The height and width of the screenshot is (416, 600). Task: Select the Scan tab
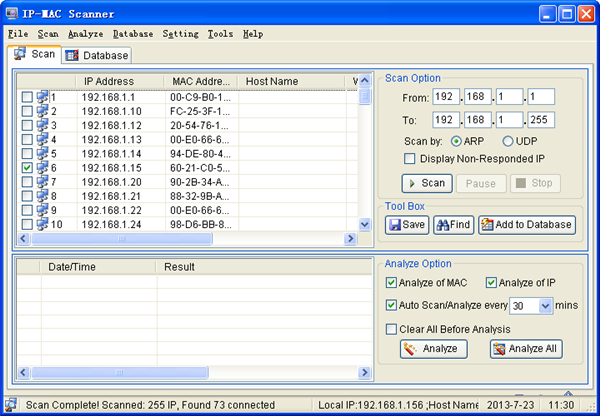coord(34,54)
